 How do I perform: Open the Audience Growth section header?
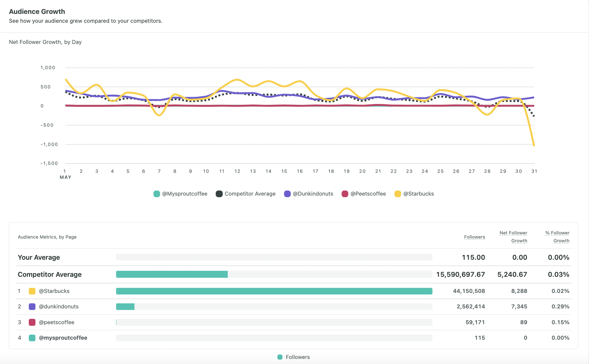point(37,11)
